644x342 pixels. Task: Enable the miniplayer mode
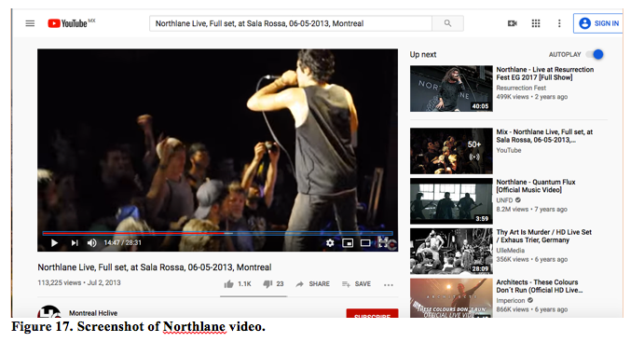(x=348, y=242)
